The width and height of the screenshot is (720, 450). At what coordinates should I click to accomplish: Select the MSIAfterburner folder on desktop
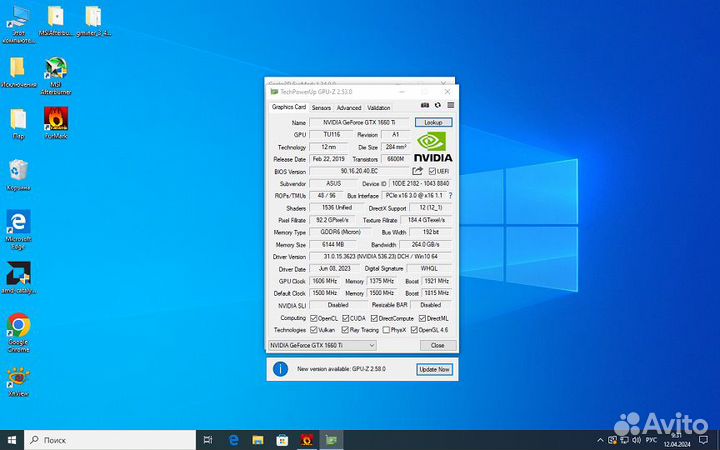(56, 21)
